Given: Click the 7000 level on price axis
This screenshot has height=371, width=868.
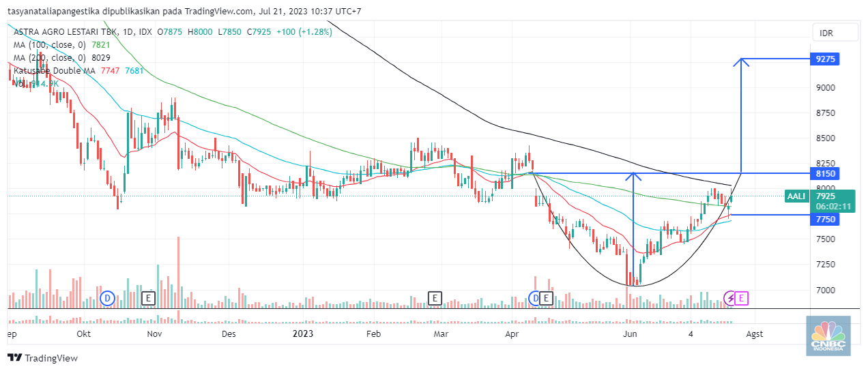Looking at the screenshot, I should pyautogui.click(x=826, y=290).
